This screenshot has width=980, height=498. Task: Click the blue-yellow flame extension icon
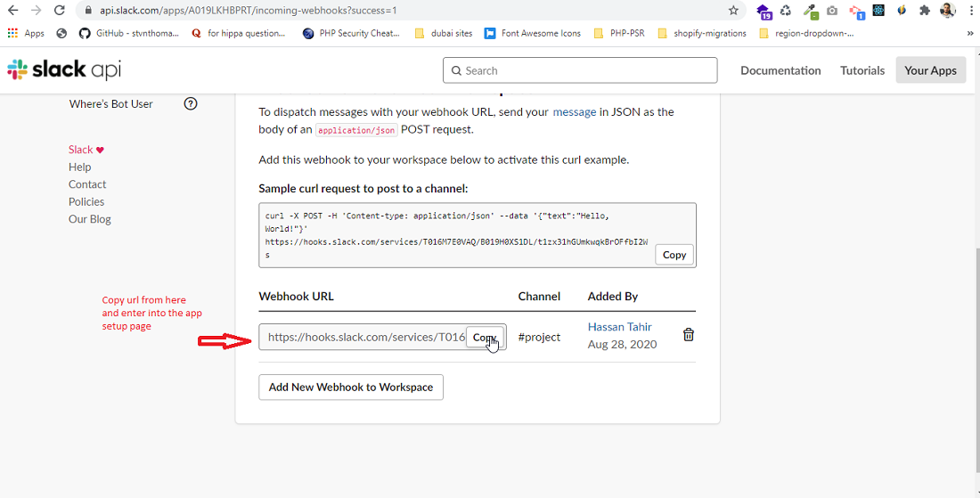902,10
